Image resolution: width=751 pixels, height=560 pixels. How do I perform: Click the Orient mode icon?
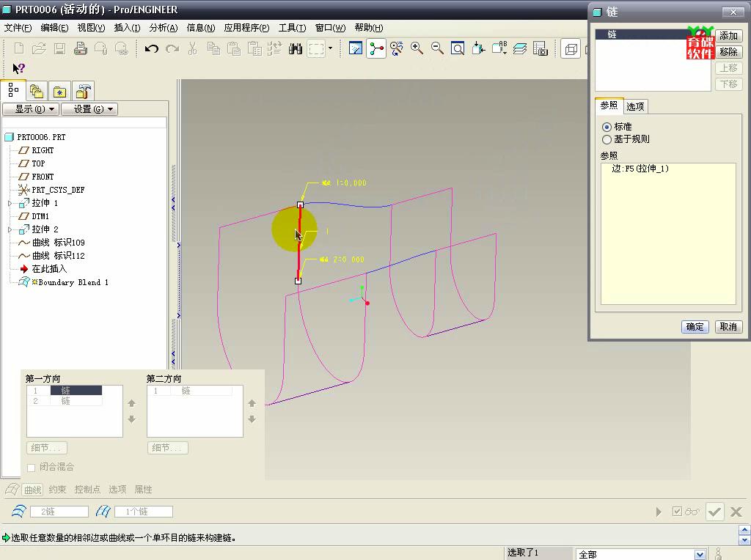(397, 48)
